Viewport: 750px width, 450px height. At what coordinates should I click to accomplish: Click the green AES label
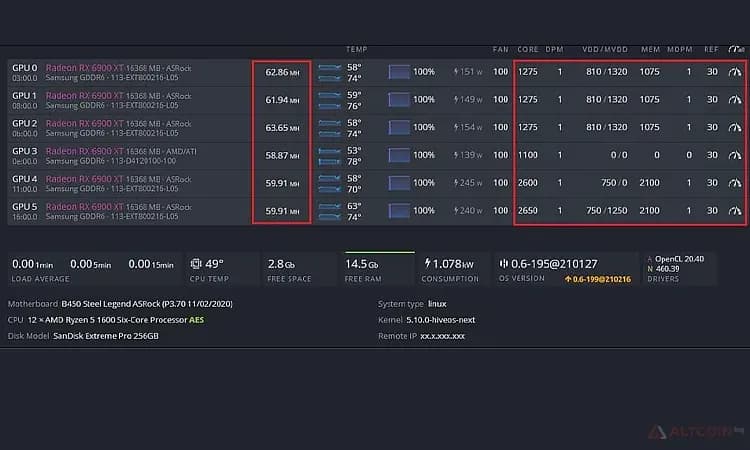(x=197, y=319)
